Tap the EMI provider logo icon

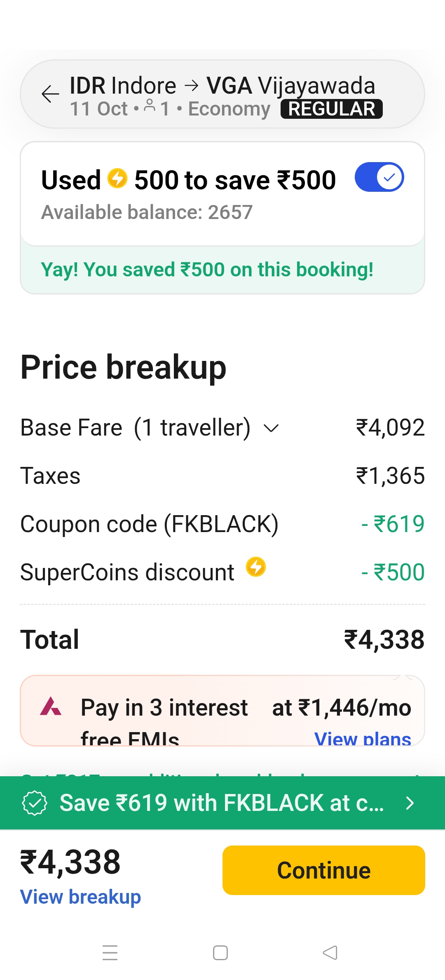coord(51,706)
